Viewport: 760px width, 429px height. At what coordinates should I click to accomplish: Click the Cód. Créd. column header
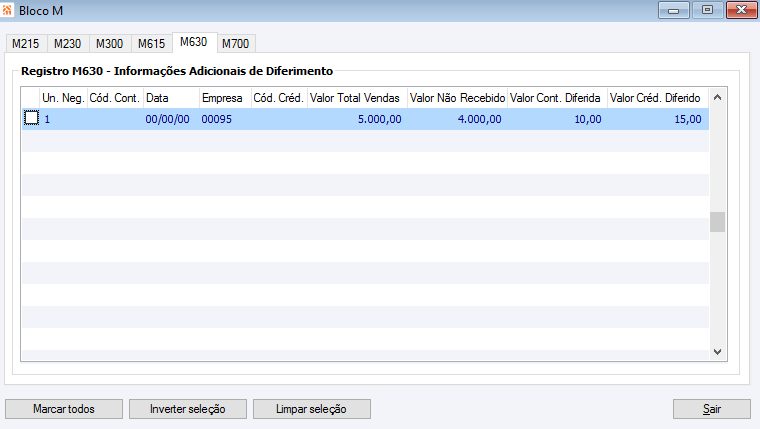point(279,98)
